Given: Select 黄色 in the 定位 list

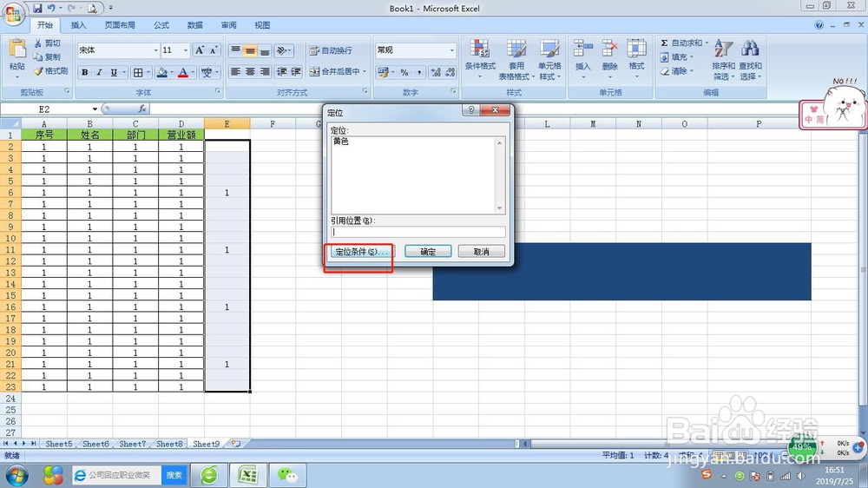Looking at the screenshot, I should 341,142.
